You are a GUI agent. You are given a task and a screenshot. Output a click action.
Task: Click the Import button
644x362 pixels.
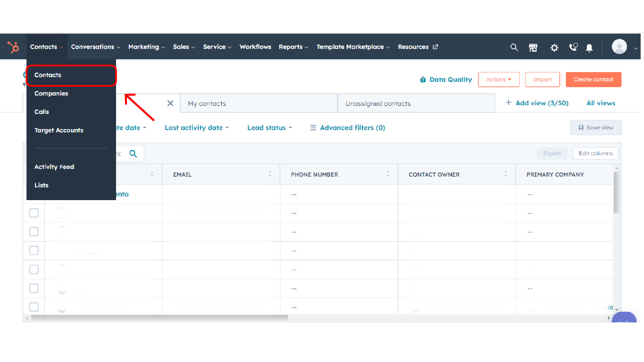542,79
